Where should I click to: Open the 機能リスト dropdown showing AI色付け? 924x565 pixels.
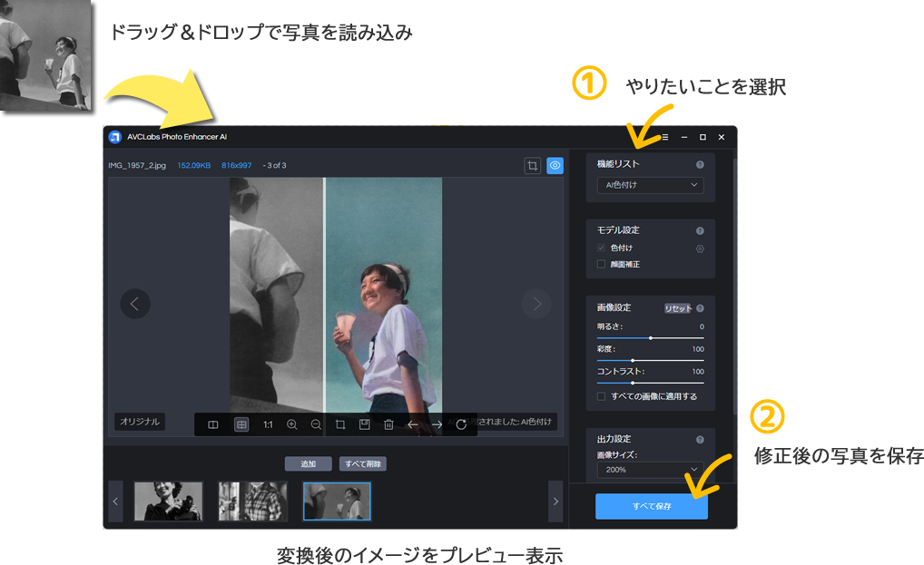pos(650,185)
